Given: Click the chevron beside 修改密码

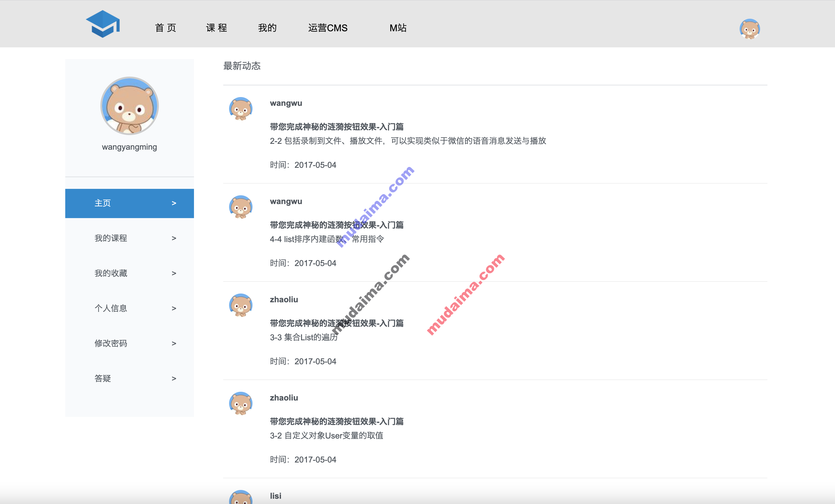Looking at the screenshot, I should click(174, 344).
